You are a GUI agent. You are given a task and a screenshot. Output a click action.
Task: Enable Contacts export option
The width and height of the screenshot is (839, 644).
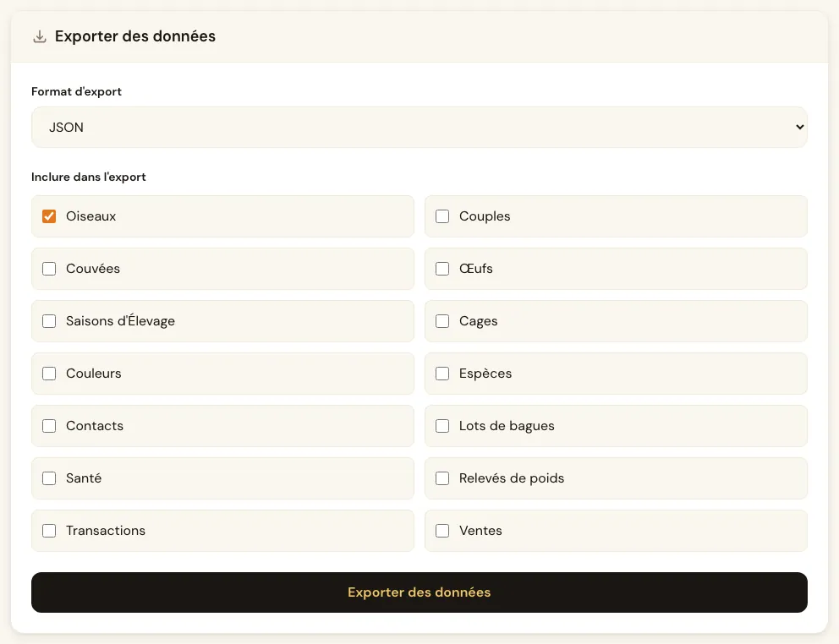tap(49, 426)
